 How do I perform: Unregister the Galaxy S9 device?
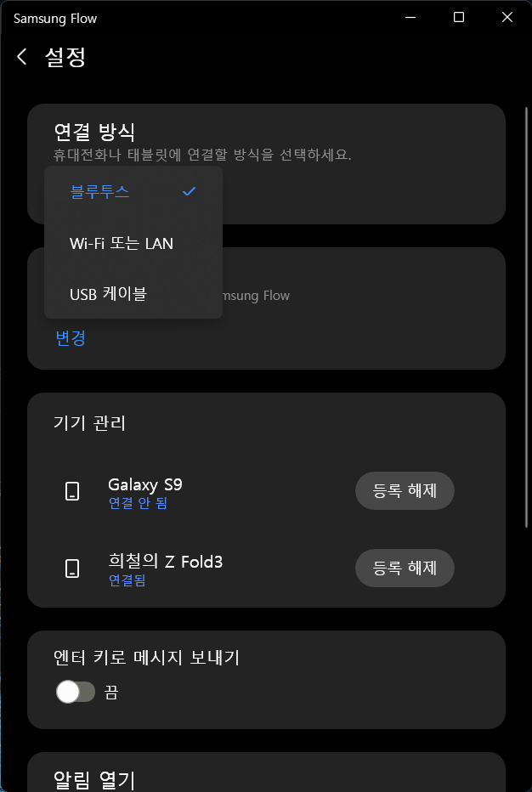click(405, 491)
